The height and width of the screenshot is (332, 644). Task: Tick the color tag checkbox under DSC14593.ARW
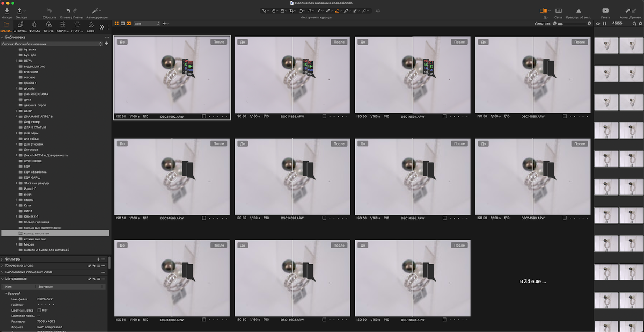coord(324,116)
